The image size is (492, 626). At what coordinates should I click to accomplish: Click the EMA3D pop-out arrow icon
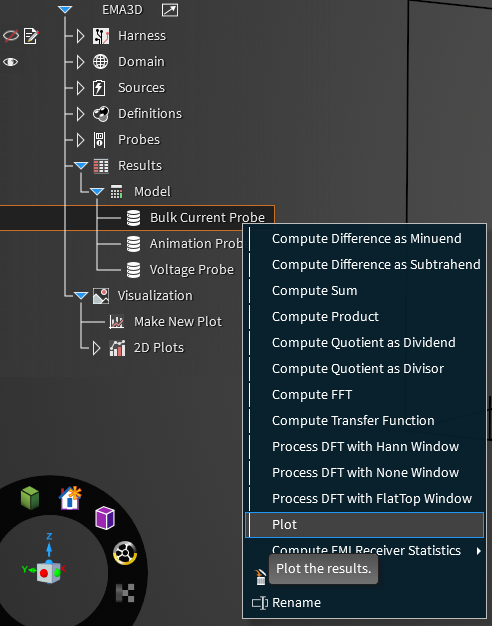tap(170, 10)
